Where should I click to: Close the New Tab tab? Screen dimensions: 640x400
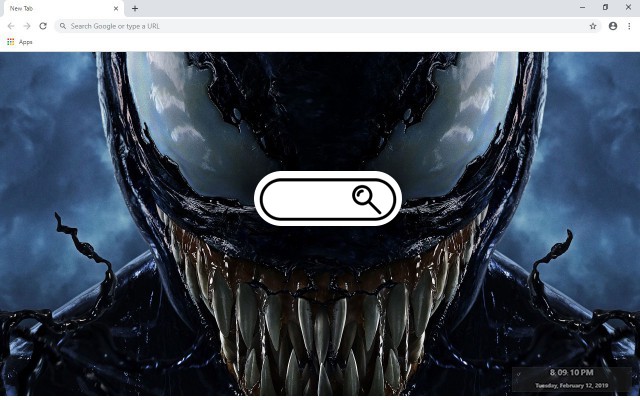coord(116,8)
